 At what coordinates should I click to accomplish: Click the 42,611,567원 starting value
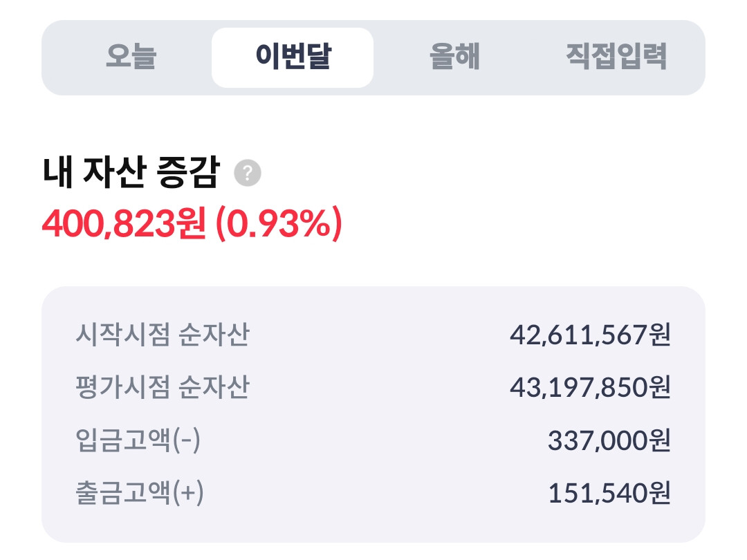click(590, 335)
